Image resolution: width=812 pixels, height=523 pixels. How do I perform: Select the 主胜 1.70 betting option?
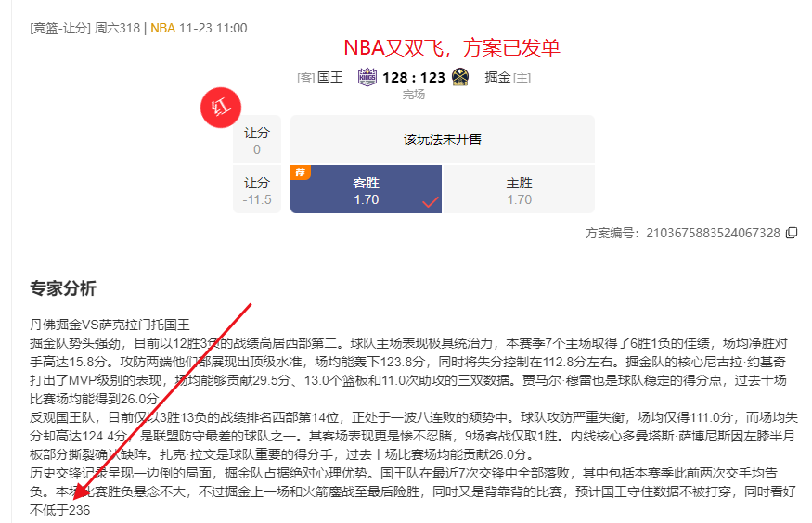click(x=519, y=190)
